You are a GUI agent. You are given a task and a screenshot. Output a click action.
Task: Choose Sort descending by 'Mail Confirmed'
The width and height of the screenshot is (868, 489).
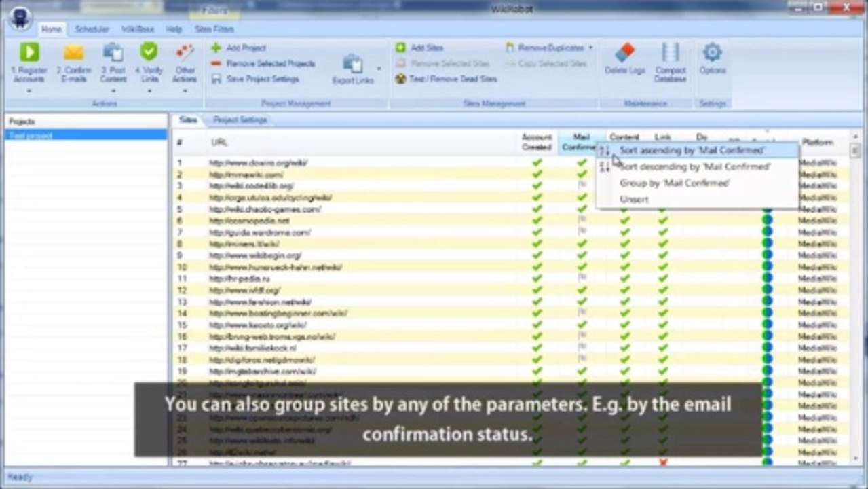(697, 166)
